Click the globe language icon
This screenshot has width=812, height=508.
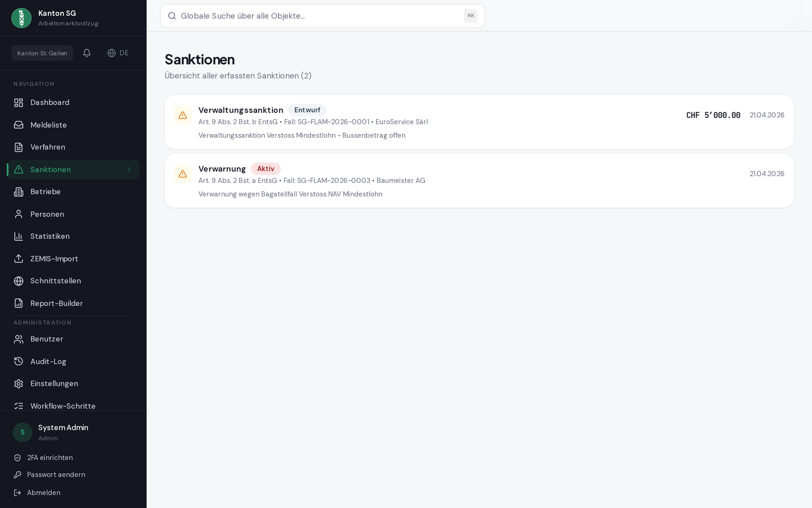(112, 53)
